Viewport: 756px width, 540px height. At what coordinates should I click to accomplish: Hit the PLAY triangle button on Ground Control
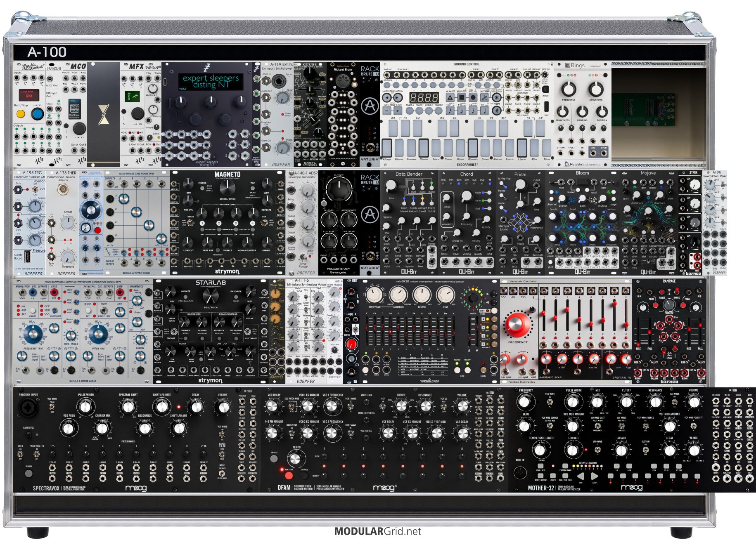pos(450,98)
